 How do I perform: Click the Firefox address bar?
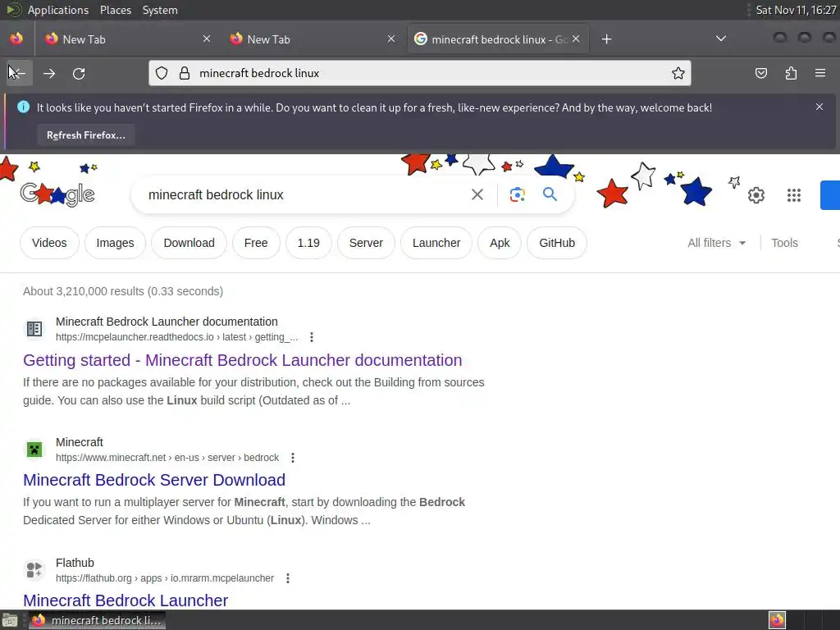click(420, 73)
